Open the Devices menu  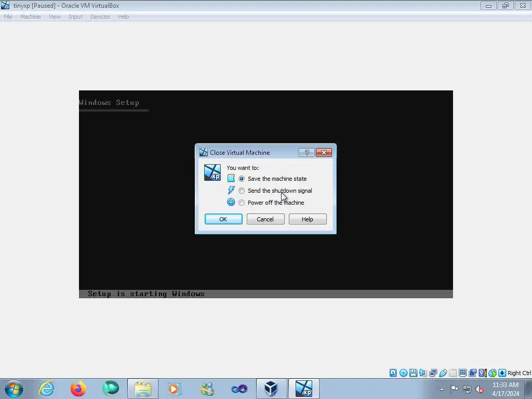pyautogui.click(x=100, y=17)
